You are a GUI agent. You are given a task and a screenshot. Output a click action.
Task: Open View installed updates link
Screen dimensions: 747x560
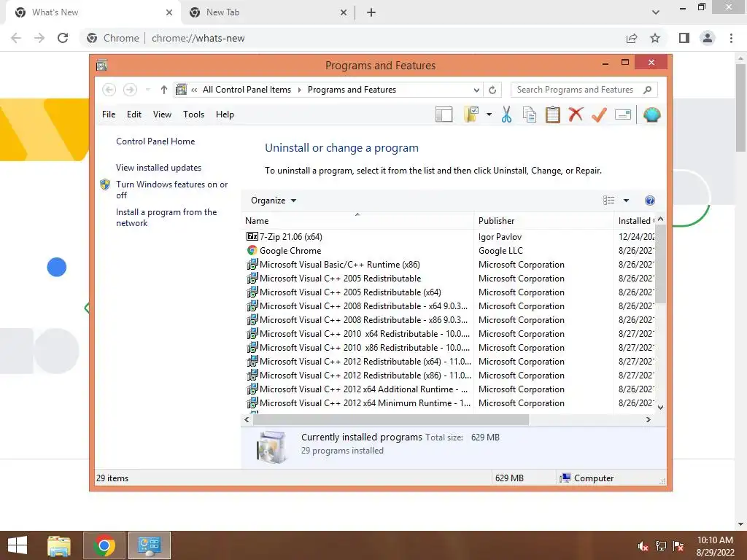pyautogui.click(x=158, y=168)
